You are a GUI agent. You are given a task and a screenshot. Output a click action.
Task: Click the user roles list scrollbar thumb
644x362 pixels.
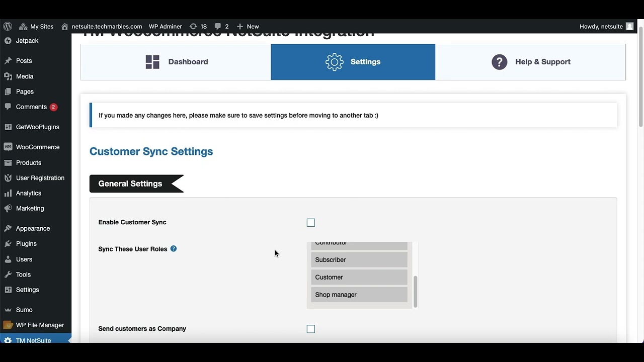pyautogui.click(x=415, y=292)
